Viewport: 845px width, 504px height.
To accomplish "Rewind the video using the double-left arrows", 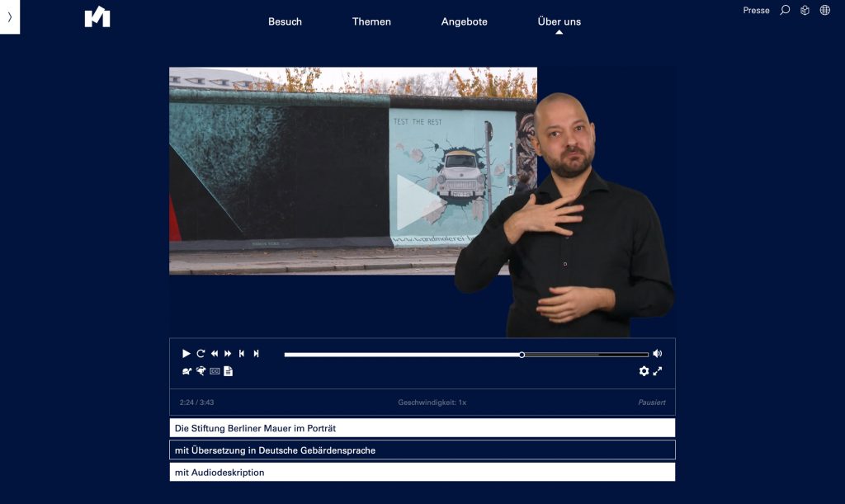I will coord(215,354).
